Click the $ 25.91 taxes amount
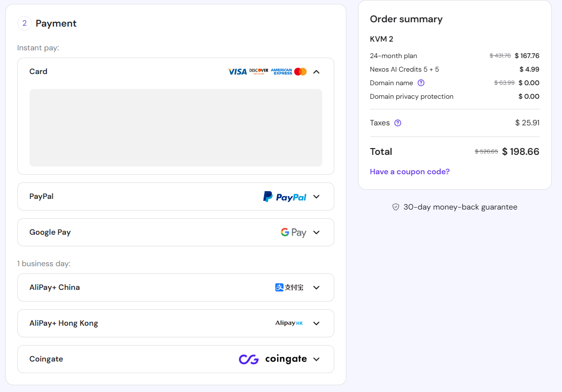Screen dimensions: 562x392 click(527, 123)
